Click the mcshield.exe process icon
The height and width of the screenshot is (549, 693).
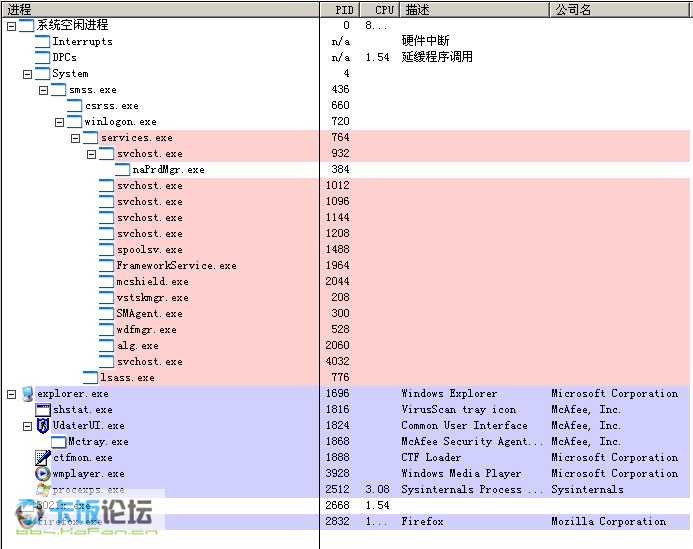(x=107, y=281)
